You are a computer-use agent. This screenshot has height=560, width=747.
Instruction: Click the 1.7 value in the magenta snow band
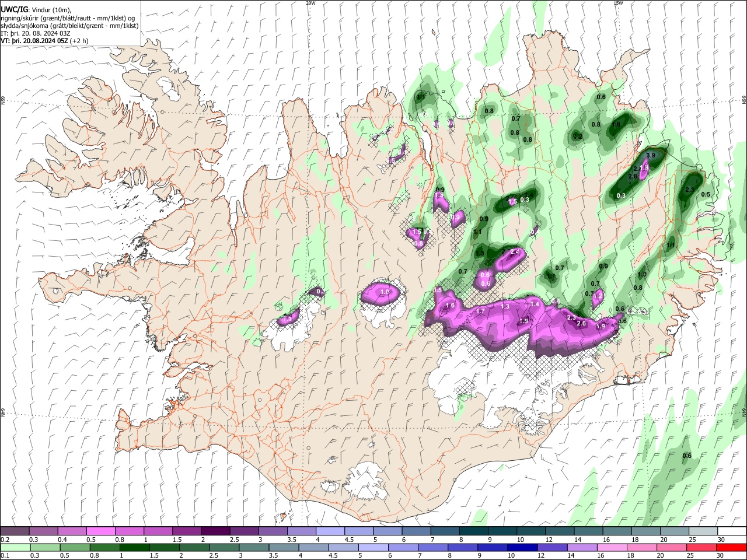pyautogui.click(x=480, y=311)
